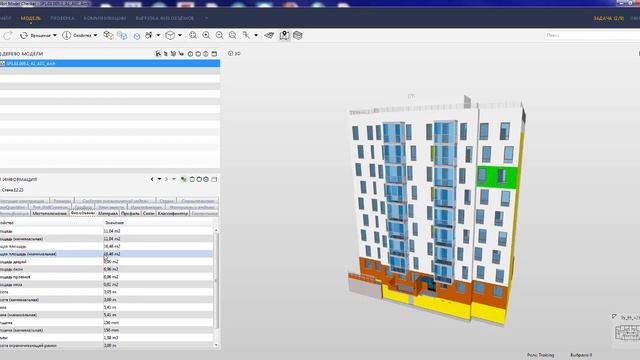Select the highlighted model file in tree

[110, 64]
